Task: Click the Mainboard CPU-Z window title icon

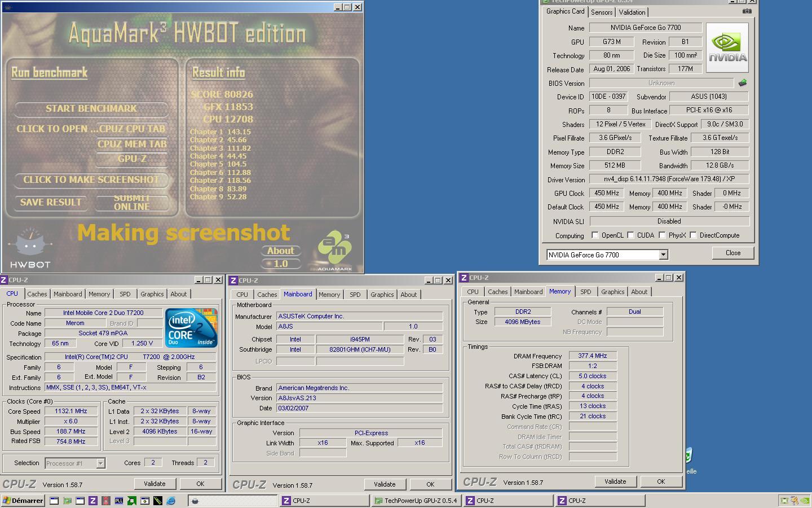Action: point(234,281)
